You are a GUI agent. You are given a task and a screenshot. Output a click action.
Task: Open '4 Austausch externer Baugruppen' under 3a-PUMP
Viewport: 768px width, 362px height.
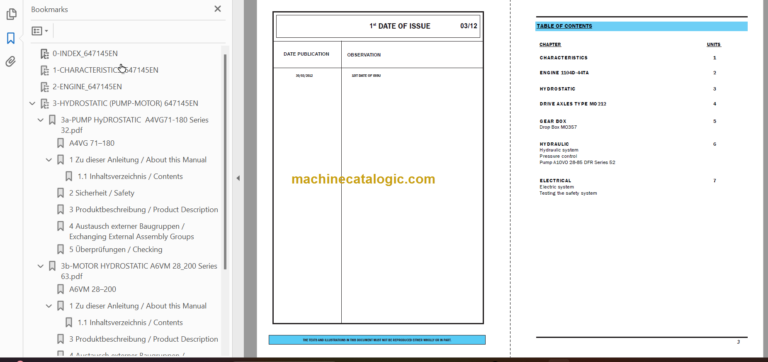(x=131, y=231)
